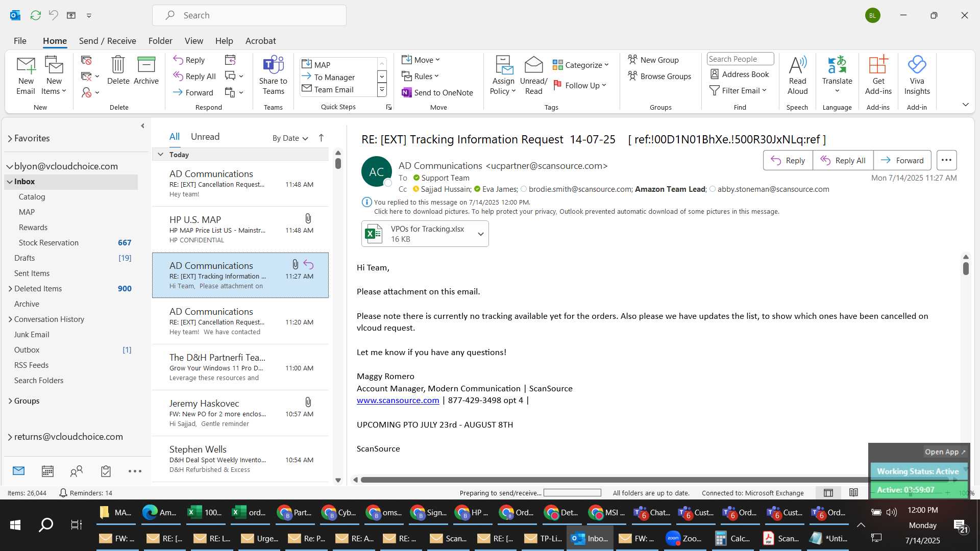This screenshot has height=551, width=980.
Task: Open New Items dropdown
Action: point(54,76)
